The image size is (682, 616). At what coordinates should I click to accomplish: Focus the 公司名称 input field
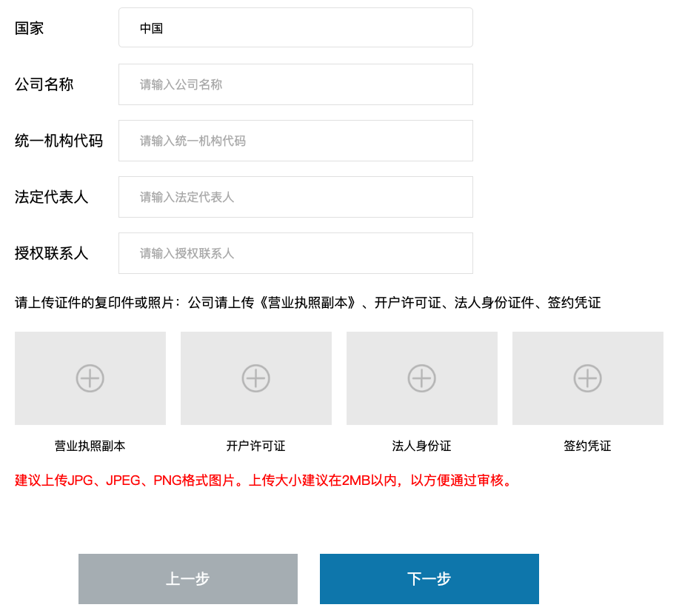295,84
